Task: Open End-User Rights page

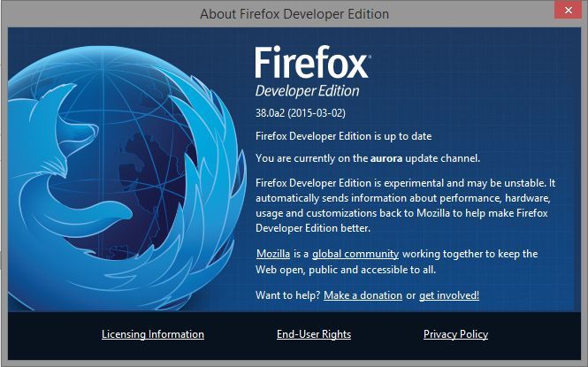Action: [314, 334]
